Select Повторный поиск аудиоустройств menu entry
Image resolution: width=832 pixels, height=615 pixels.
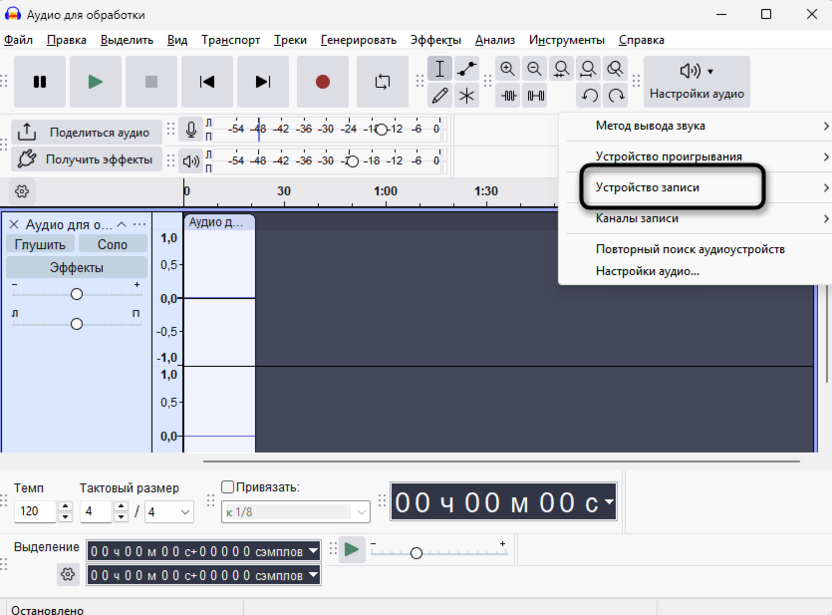tap(690, 249)
